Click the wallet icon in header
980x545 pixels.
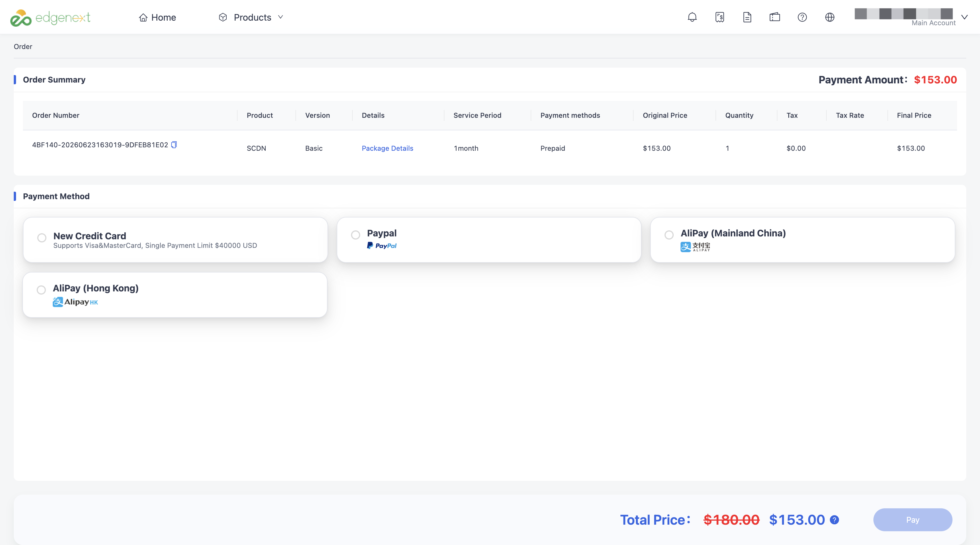[x=775, y=17]
